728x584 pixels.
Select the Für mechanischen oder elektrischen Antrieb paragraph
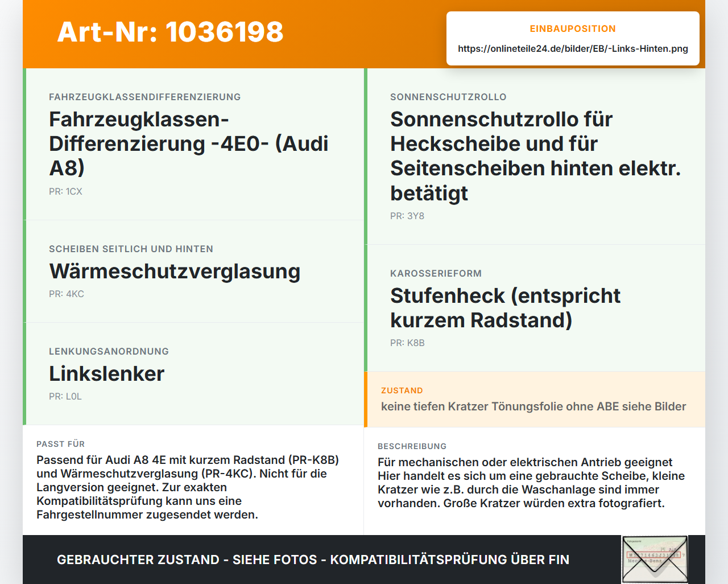tap(531, 483)
